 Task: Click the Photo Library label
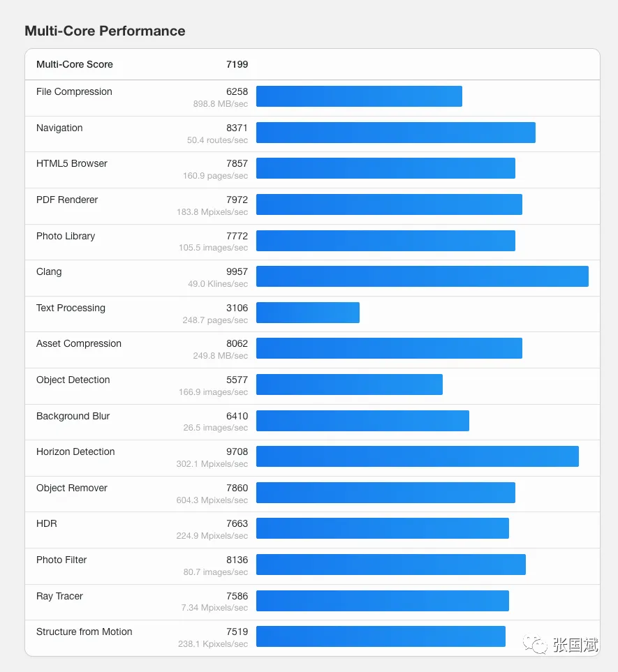click(x=66, y=236)
